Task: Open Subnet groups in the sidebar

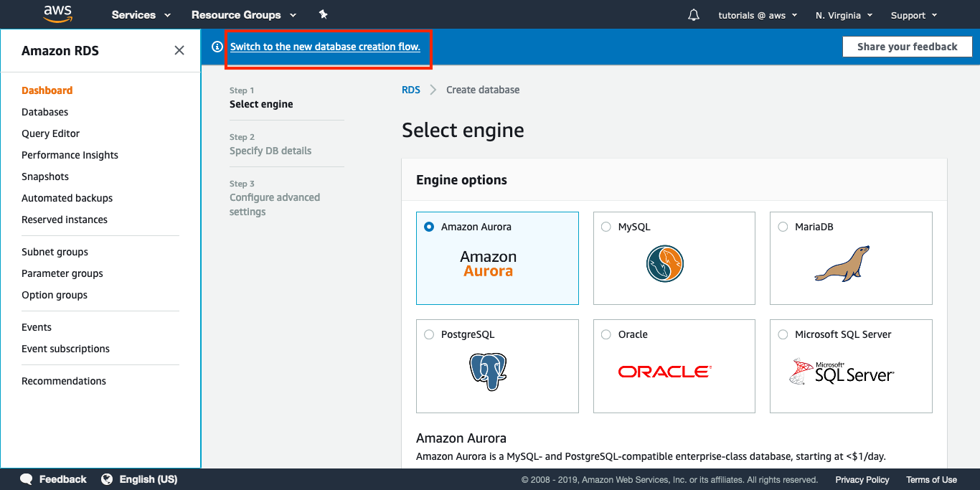Action: 55,252
